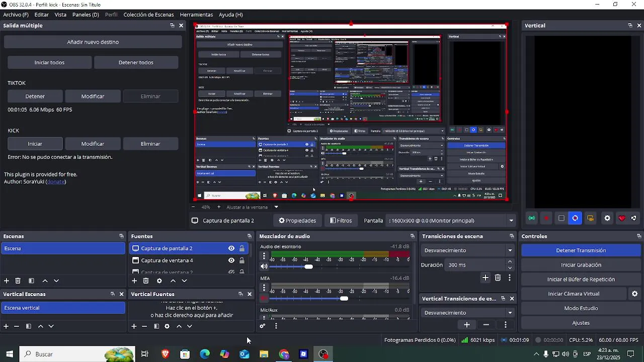Open audio mixer menu three dots

click(276, 326)
